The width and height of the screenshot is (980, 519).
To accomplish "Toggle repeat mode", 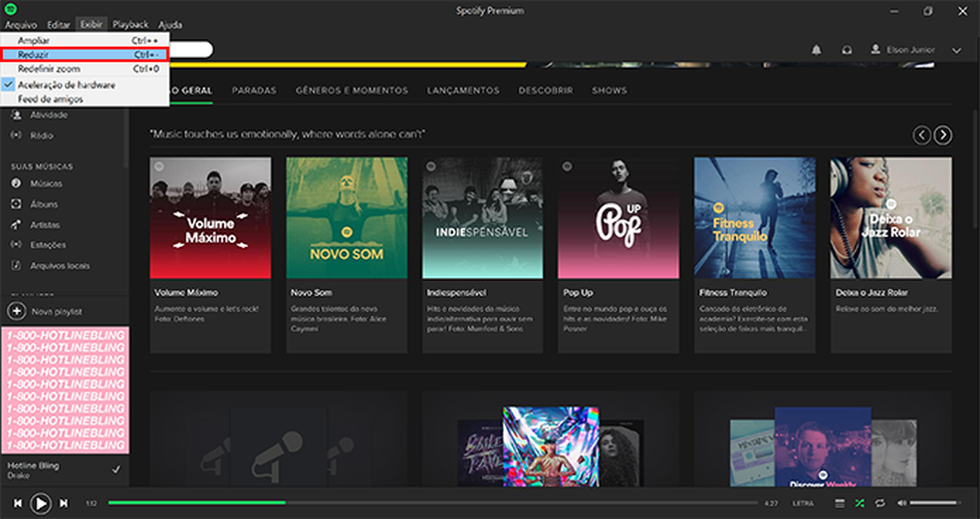I will pos(880,503).
